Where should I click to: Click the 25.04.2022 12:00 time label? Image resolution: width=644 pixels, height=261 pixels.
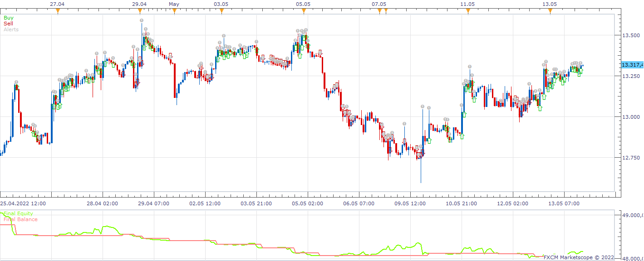[22, 203]
